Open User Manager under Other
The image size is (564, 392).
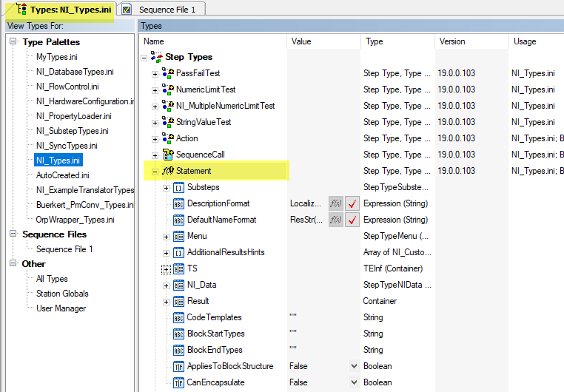tap(61, 308)
